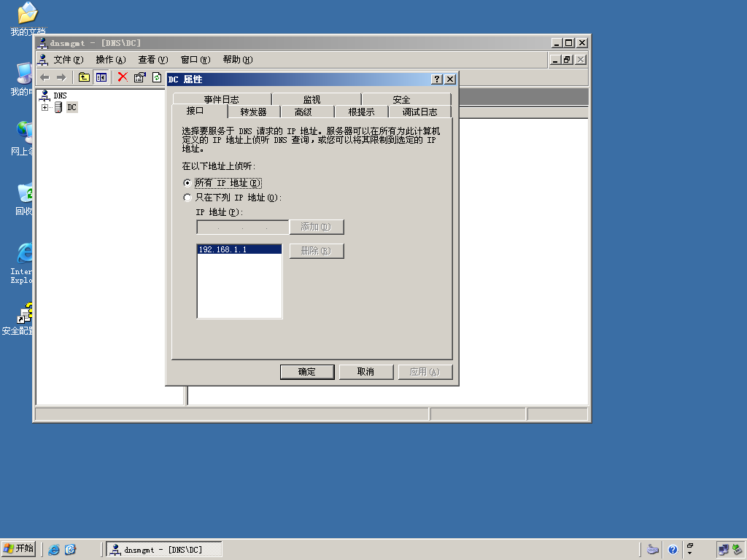Viewport: 747px width, 560px height.
Task: Minimize the inner MDI child window
Action: coord(555,60)
